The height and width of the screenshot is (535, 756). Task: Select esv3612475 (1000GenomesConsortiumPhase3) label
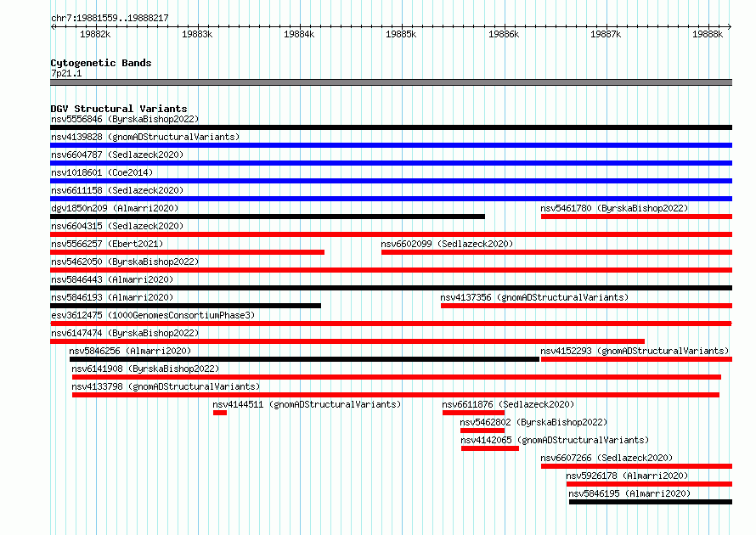[153, 315]
